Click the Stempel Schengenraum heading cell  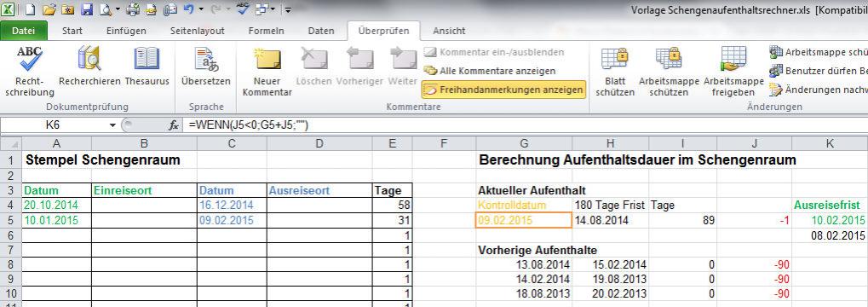tap(103, 160)
